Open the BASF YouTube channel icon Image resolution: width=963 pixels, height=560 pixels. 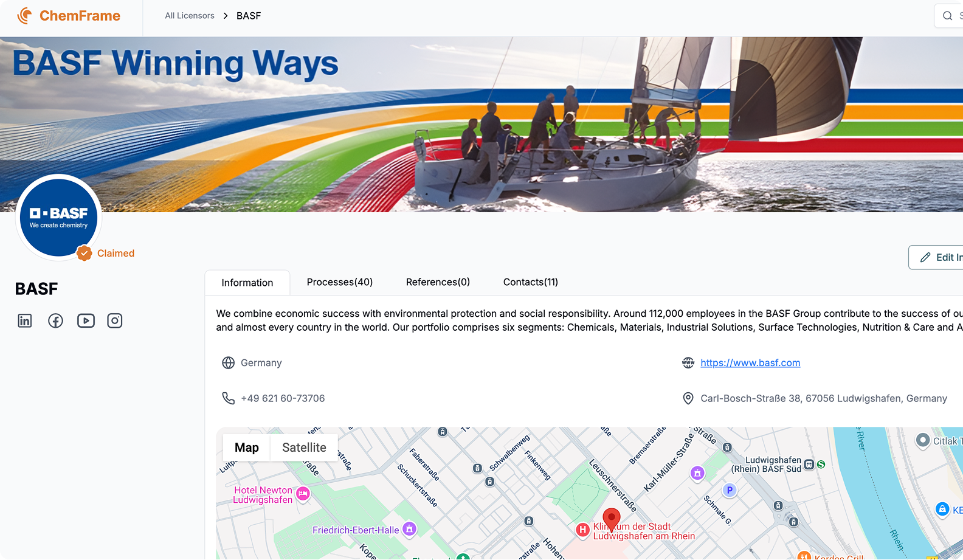click(86, 320)
